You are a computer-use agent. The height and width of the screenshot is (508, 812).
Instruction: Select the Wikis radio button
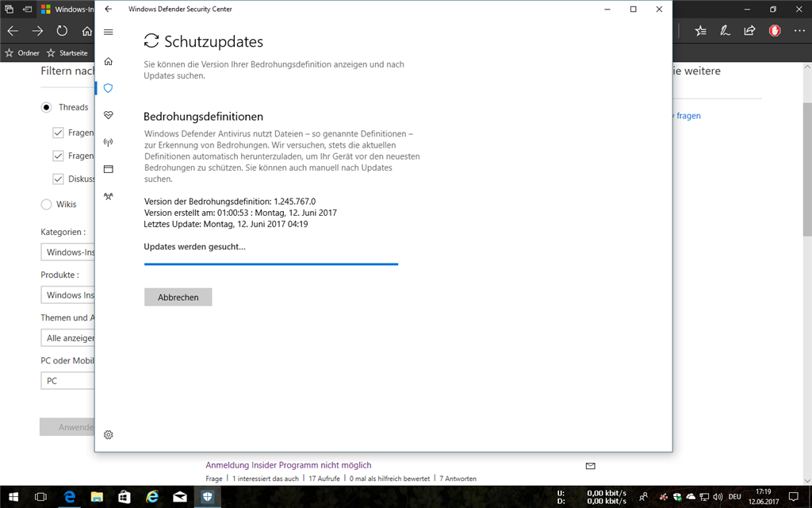click(46, 204)
